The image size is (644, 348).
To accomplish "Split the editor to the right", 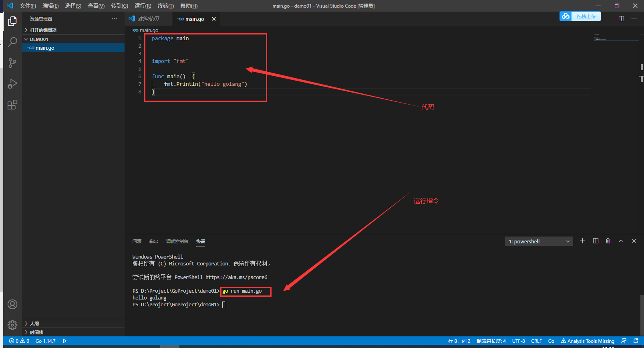I will pos(621,19).
